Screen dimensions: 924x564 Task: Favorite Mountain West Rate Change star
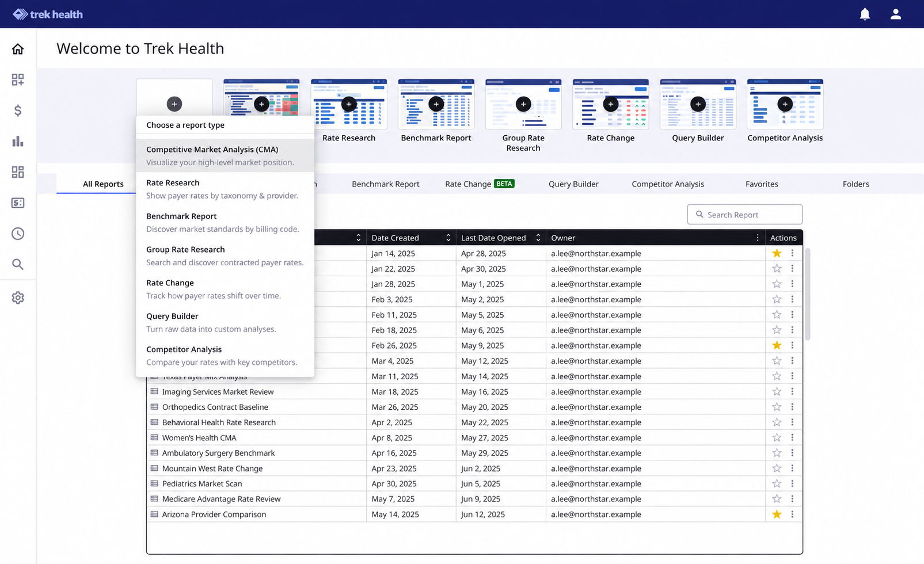[777, 468]
